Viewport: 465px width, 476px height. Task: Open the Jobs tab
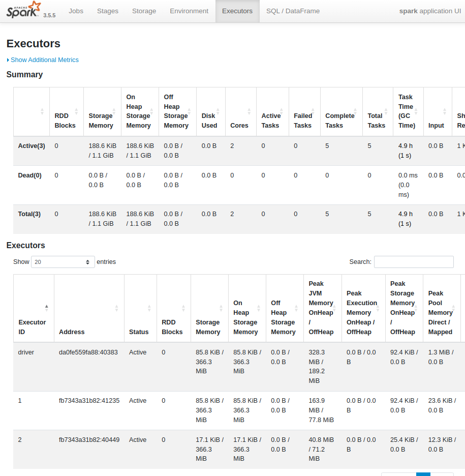pyautogui.click(x=76, y=11)
